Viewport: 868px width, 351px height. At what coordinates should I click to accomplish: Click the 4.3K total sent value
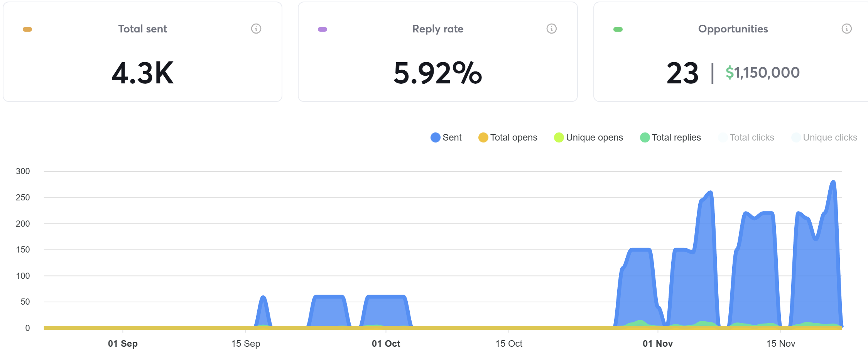(x=143, y=73)
